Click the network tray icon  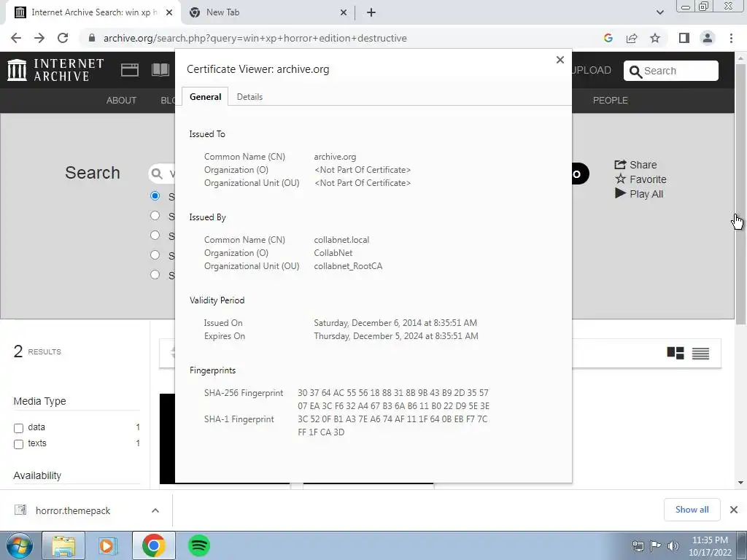[638, 546]
